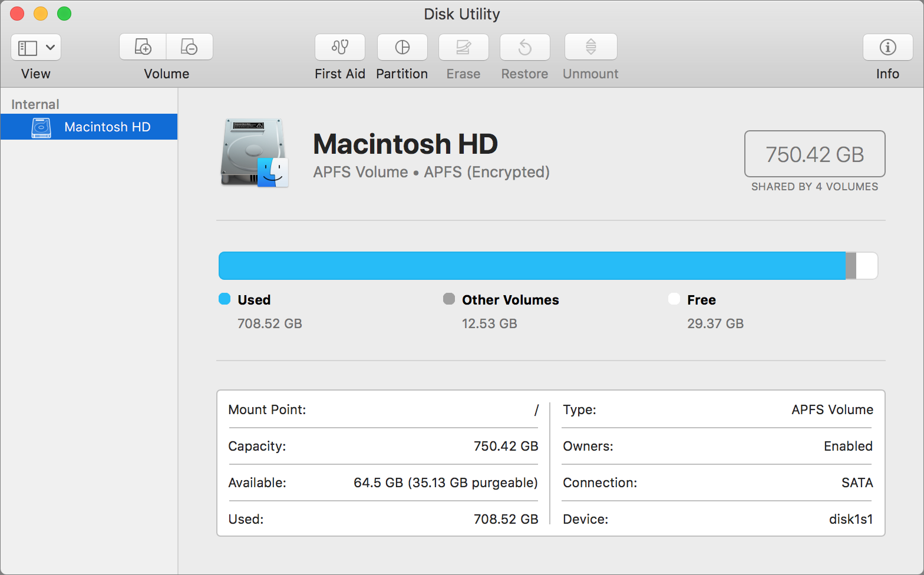Viewport: 924px width, 575px height.
Task: Click the white Free legend dot
Action: (674, 299)
